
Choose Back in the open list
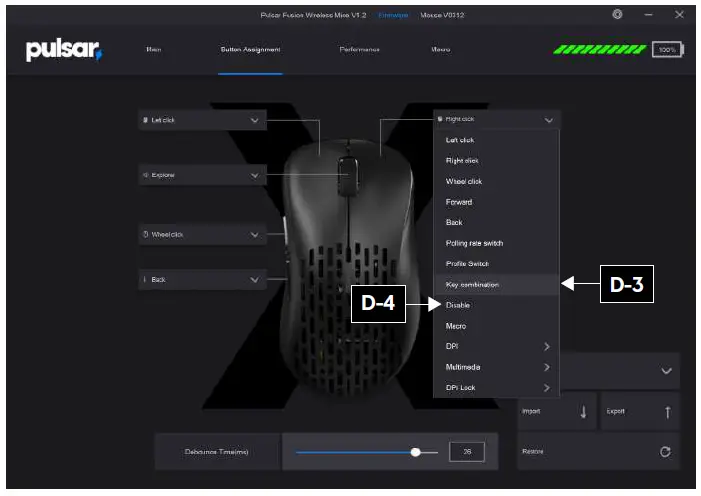[497, 222]
